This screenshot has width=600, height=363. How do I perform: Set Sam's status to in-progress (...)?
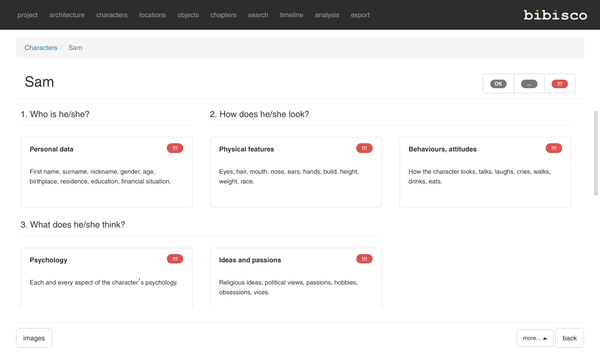pos(529,84)
